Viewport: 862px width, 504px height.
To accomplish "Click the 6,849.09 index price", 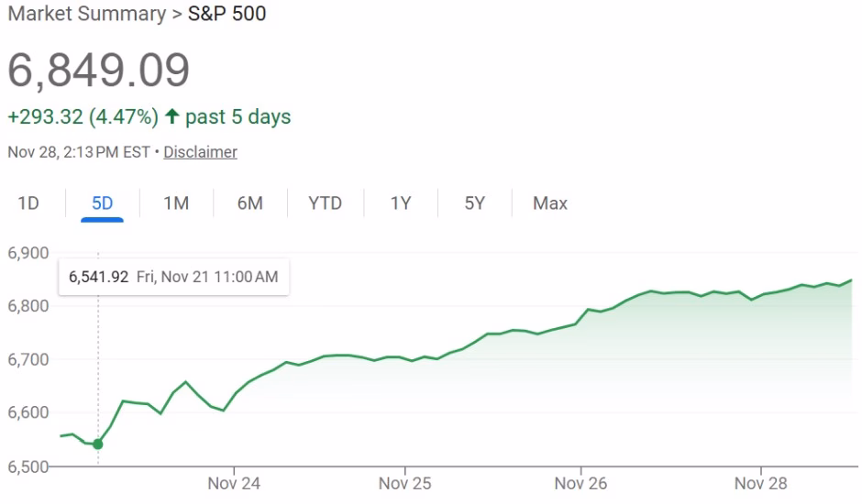I will [x=99, y=71].
